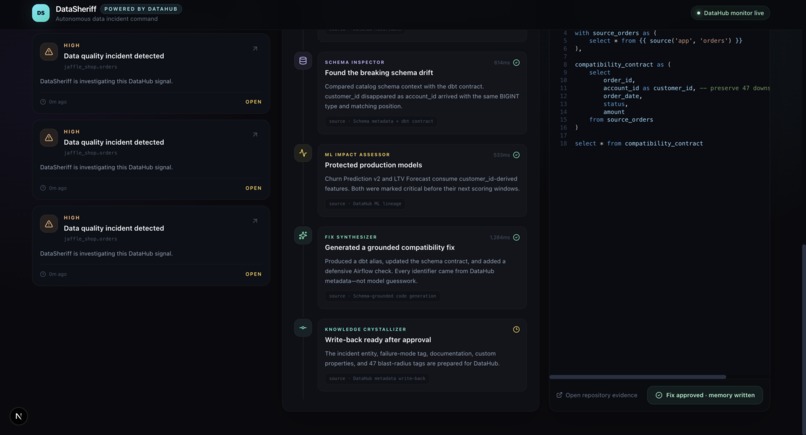Click the Fix Synthesizer sparkles icon

(303, 235)
